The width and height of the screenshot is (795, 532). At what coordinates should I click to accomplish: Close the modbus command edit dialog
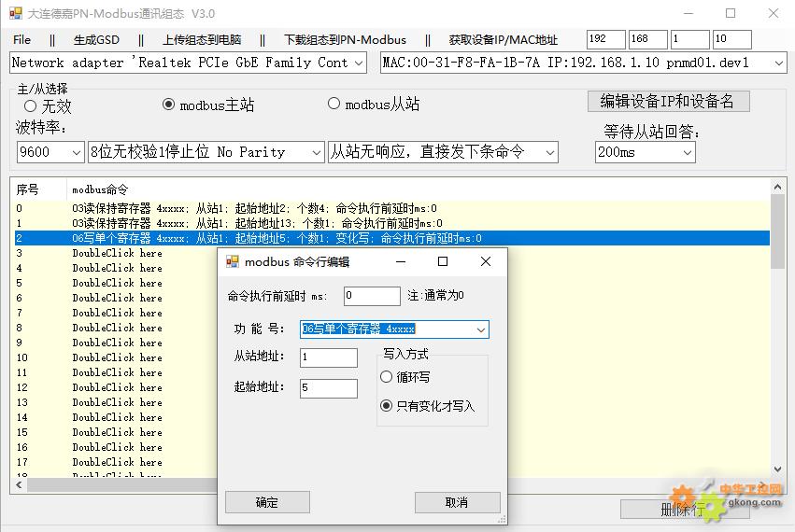[x=485, y=261]
